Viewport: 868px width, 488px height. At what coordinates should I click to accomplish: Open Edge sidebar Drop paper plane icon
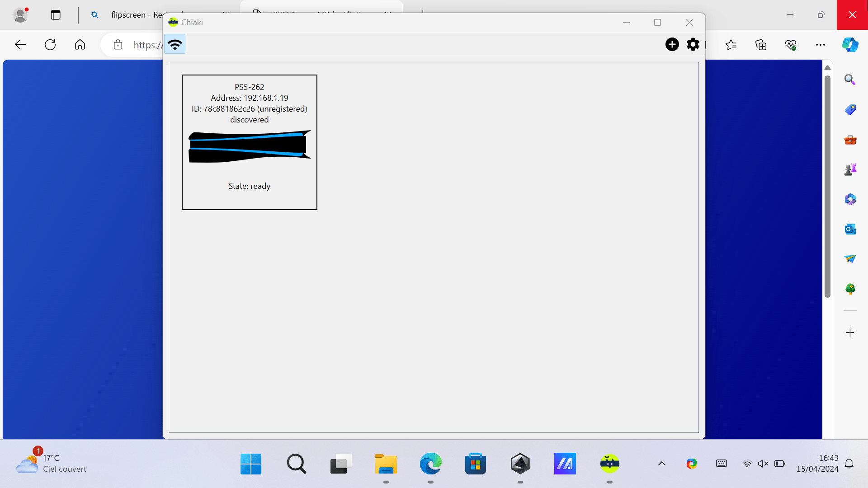850,259
